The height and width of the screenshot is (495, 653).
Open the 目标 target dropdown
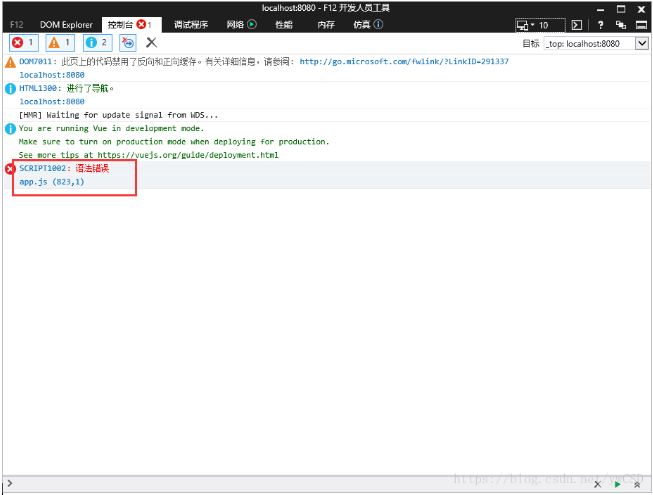point(596,43)
